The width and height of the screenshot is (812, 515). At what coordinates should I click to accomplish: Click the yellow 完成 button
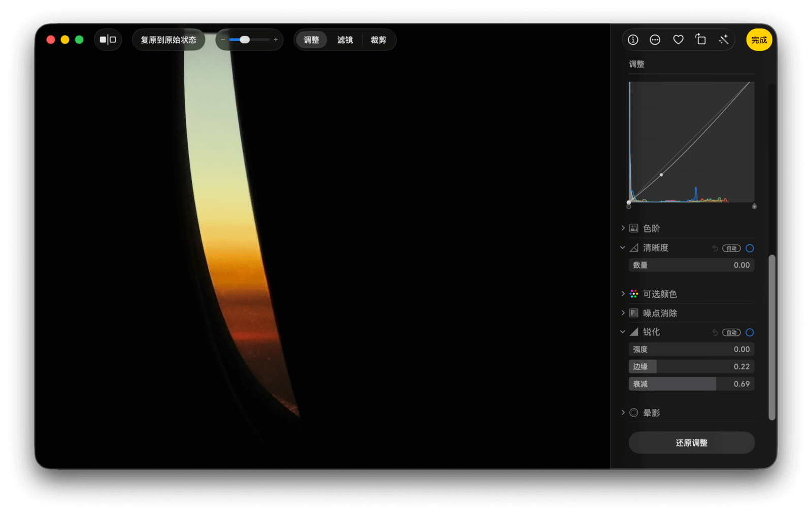(759, 40)
